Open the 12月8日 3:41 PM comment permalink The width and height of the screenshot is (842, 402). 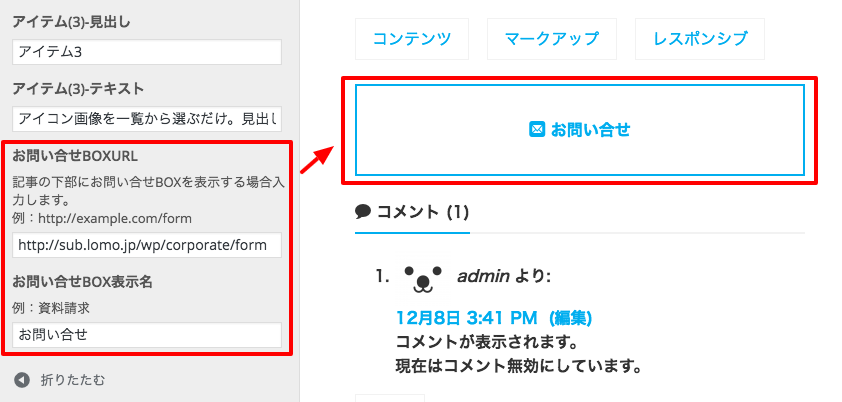coord(467,318)
